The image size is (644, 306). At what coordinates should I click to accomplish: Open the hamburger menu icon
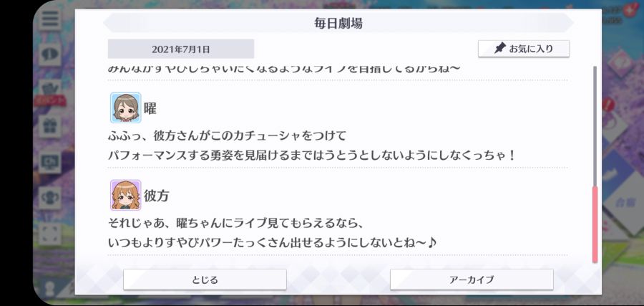(x=50, y=19)
